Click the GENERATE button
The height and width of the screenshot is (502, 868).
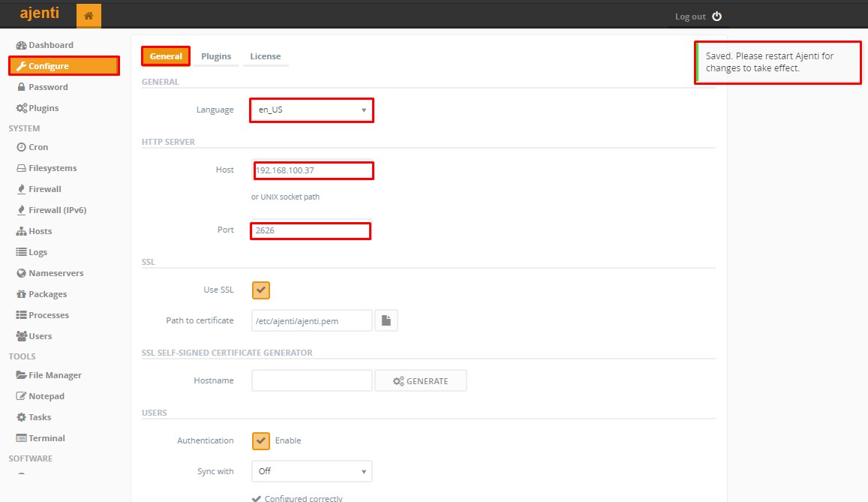pos(421,380)
